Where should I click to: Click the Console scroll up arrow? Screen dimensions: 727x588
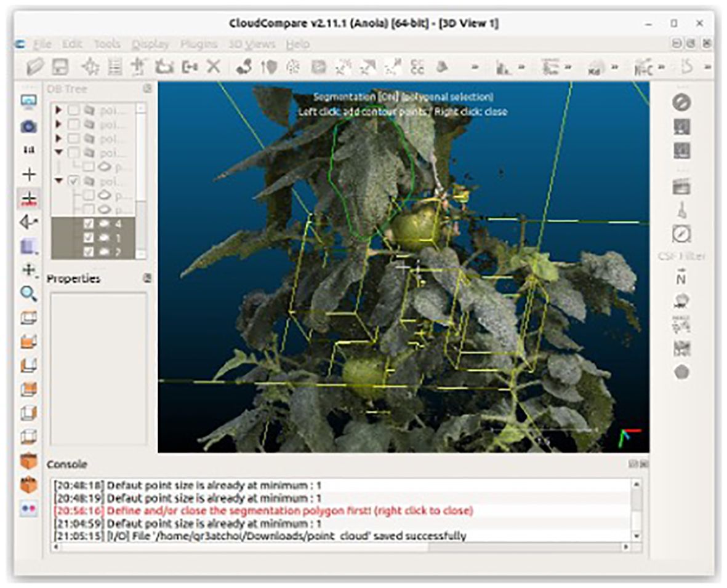click(637, 485)
